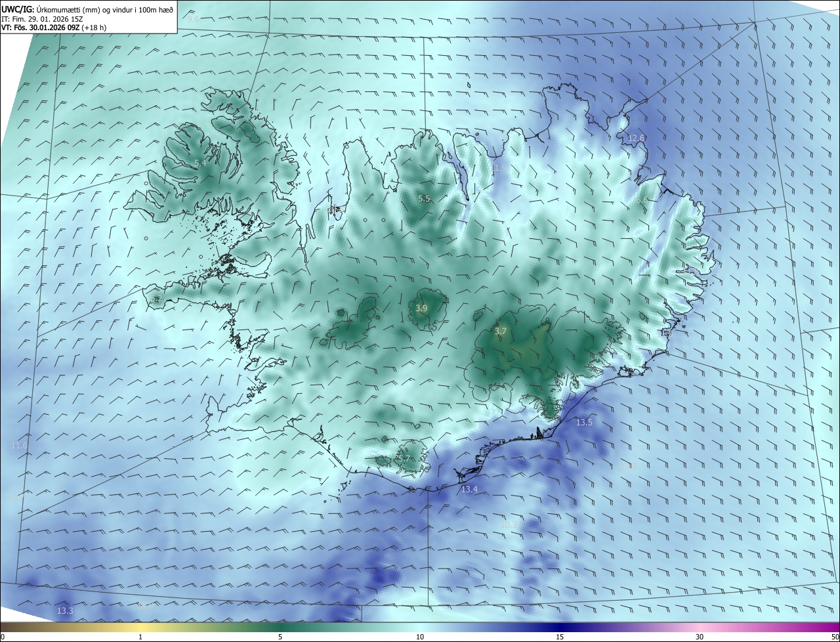840x642 pixels.
Task: Click the 5.7 value label on Mýrdalsjökull
Action: (404, 459)
